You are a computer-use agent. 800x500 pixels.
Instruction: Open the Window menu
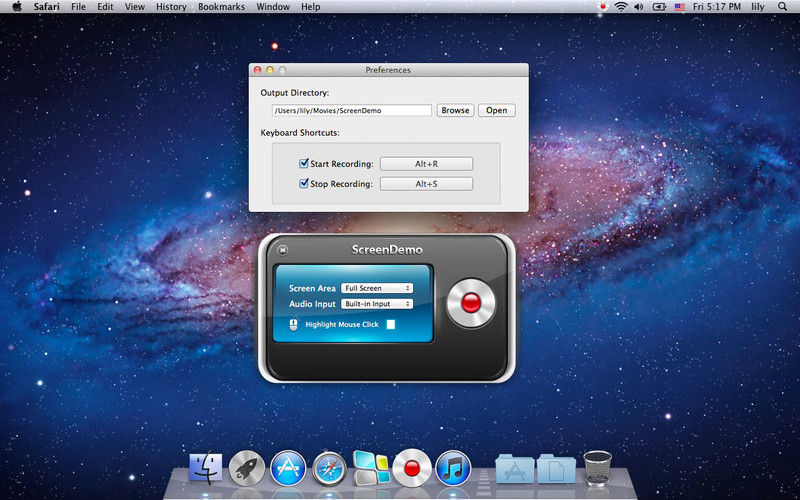(273, 7)
